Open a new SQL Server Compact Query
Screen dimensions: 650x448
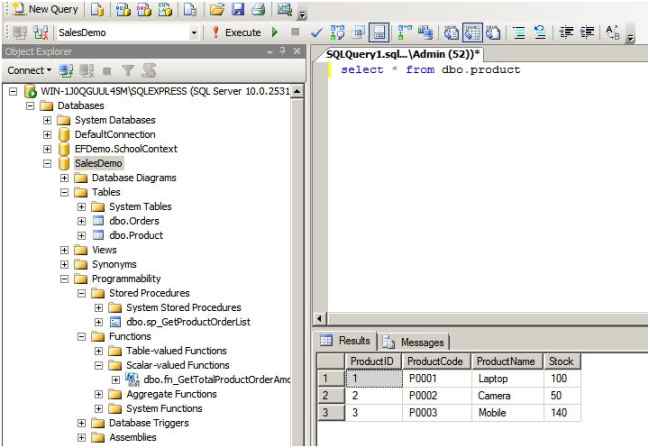[190, 9]
